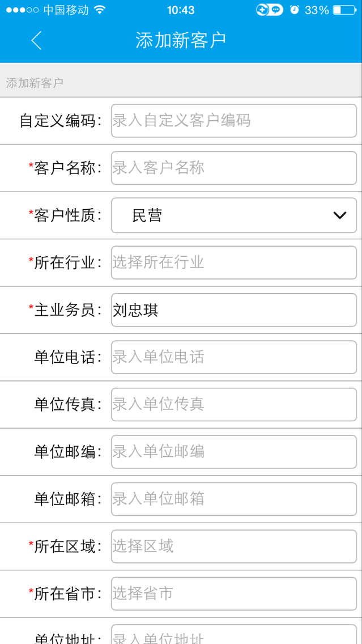Choose industry in 选择所在行业 field
Viewport: 362px width, 644px height.
(x=233, y=262)
